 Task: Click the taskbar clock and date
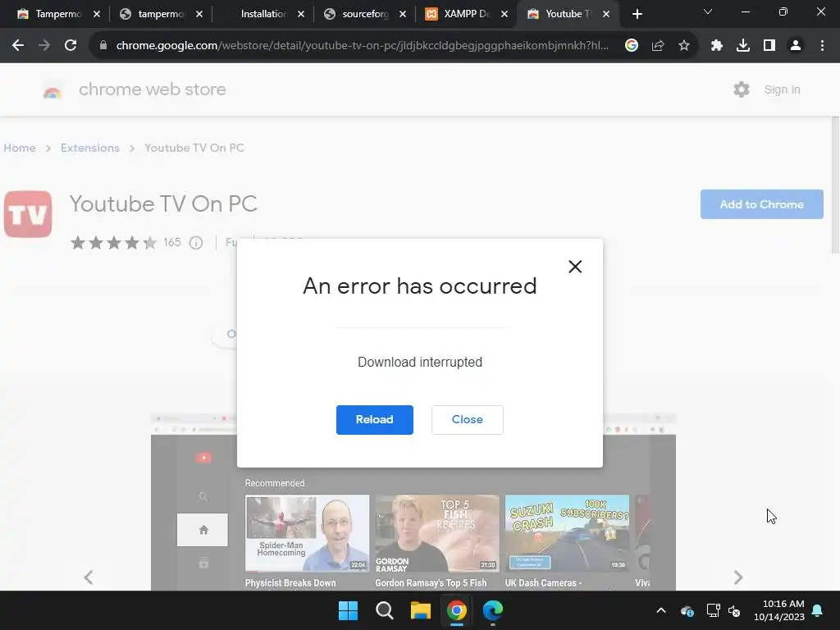pyautogui.click(x=779, y=610)
